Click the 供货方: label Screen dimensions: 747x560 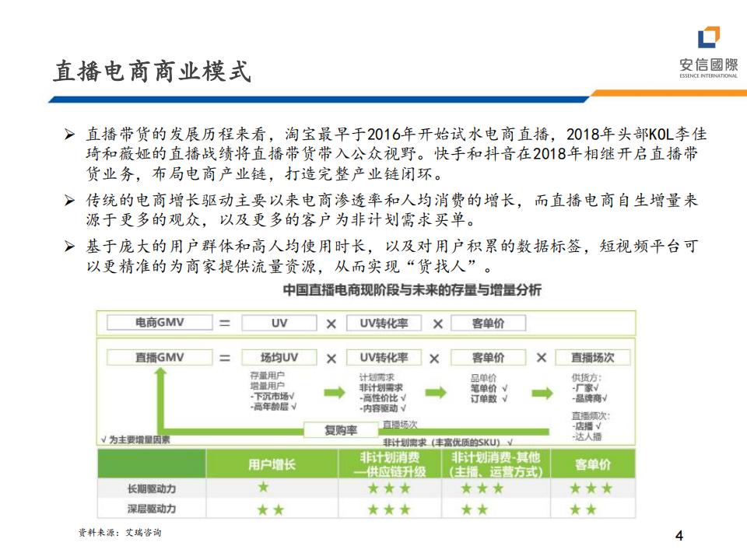click(587, 378)
